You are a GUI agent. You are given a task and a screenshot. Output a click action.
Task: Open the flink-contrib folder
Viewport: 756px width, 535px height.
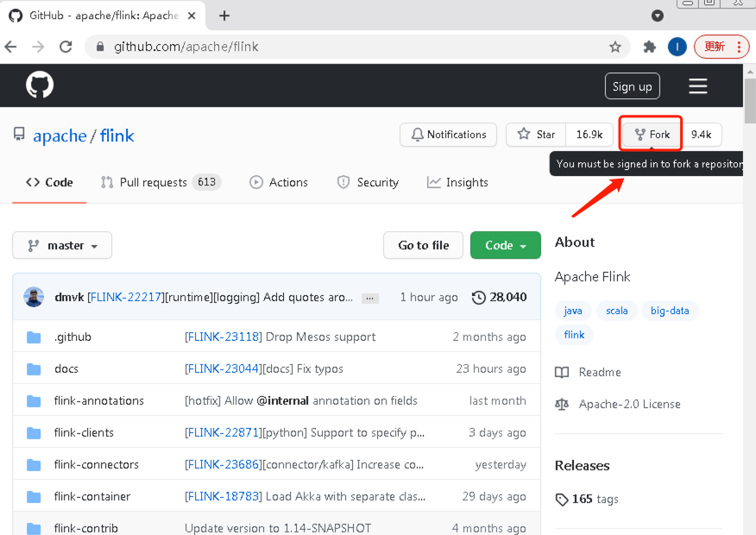85,528
